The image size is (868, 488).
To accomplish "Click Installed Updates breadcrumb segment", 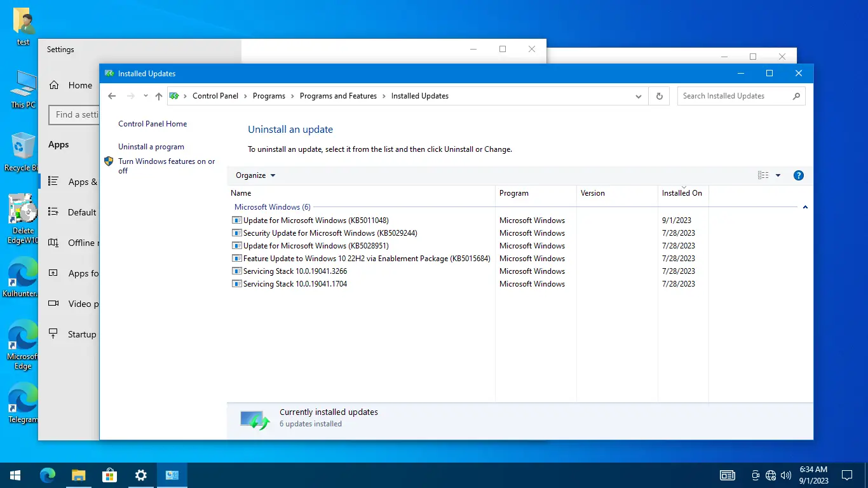I will pos(420,96).
